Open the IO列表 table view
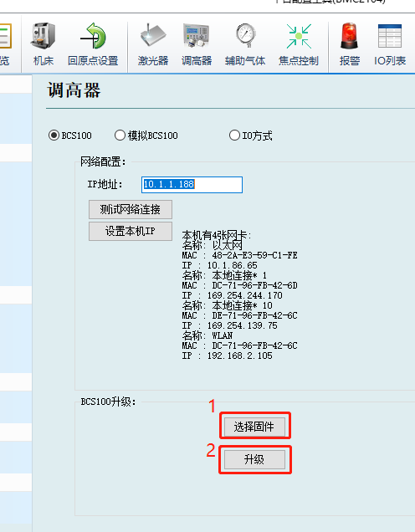The image size is (415, 532). 390,44
